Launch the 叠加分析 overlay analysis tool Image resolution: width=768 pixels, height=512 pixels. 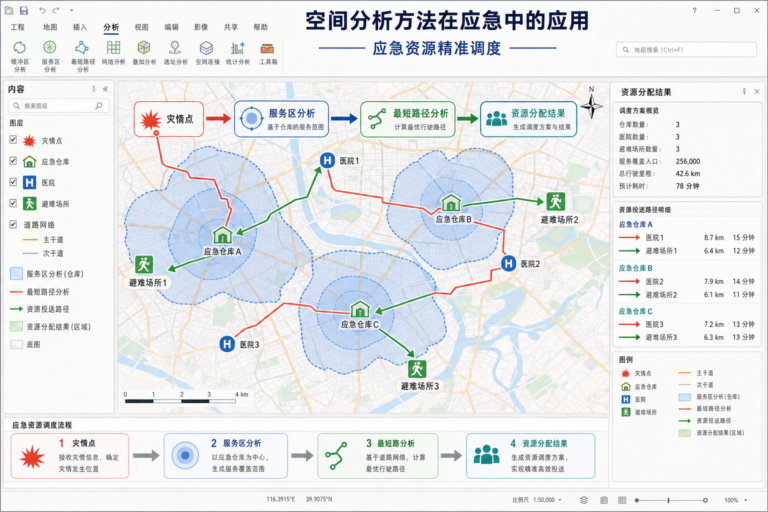[144, 53]
